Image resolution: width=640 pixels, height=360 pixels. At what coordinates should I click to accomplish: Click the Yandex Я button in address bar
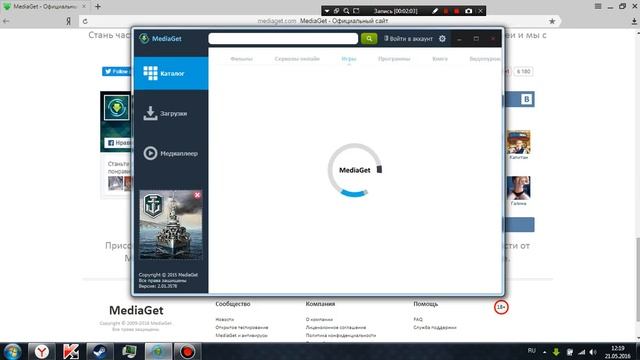click(69, 21)
